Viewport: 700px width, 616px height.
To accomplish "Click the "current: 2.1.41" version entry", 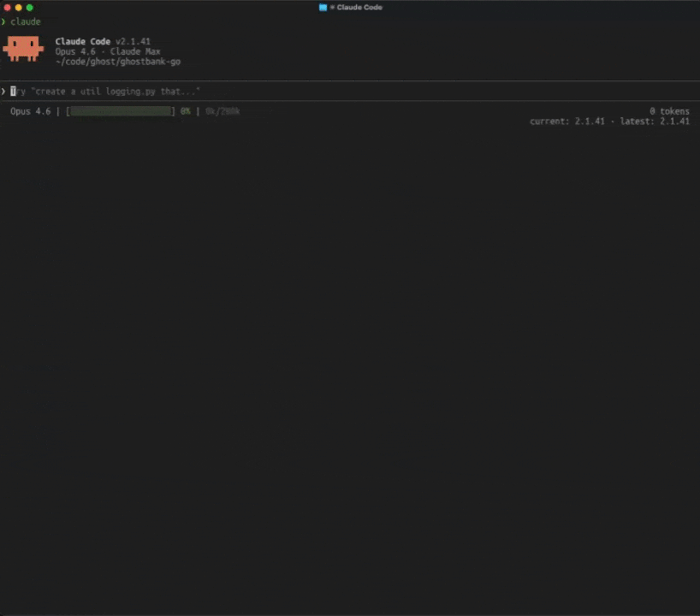I will pos(567,121).
